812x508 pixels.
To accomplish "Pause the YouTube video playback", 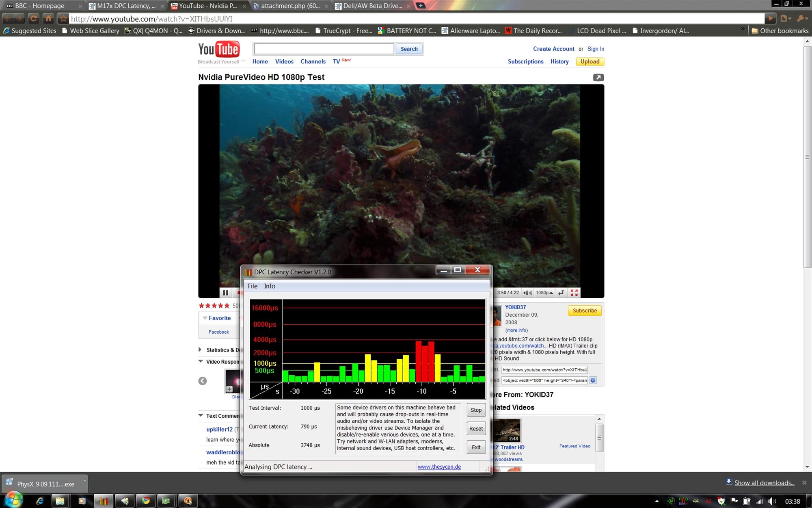I will pyautogui.click(x=225, y=293).
